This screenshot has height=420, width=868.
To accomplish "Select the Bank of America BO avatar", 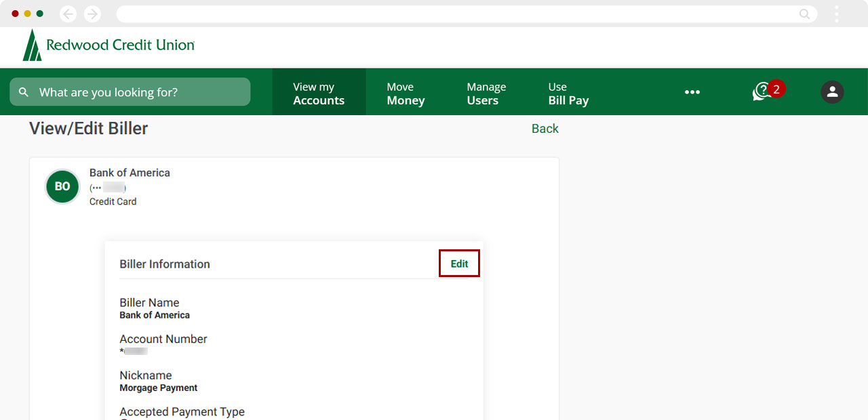I will (x=62, y=186).
